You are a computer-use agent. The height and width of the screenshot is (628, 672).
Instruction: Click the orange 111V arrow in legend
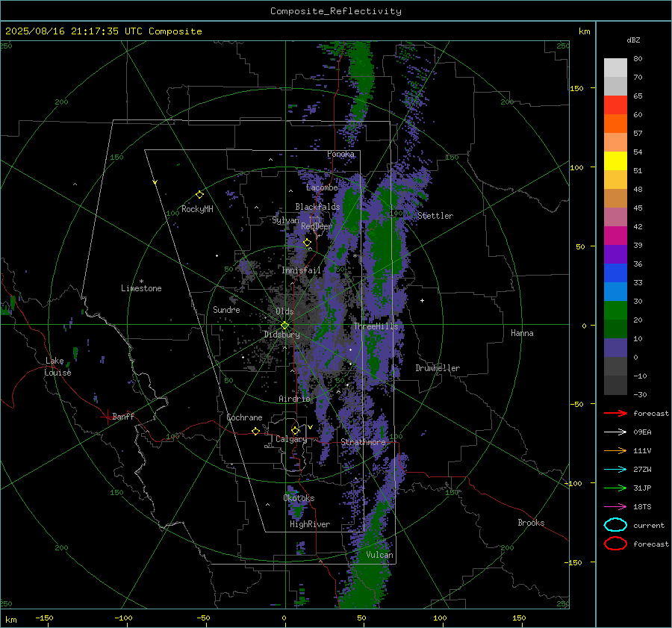(x=615, y=450)
